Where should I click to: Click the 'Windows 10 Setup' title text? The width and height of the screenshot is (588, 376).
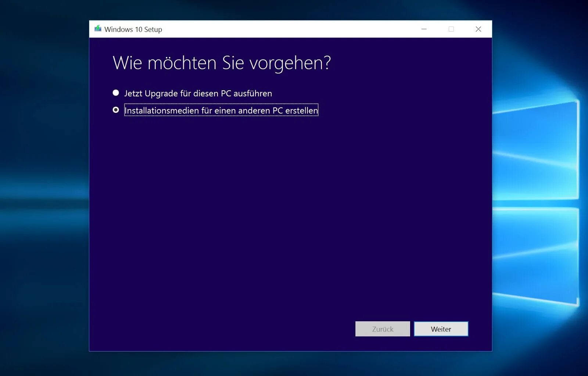pyautogui.click(x=133, y=29)
